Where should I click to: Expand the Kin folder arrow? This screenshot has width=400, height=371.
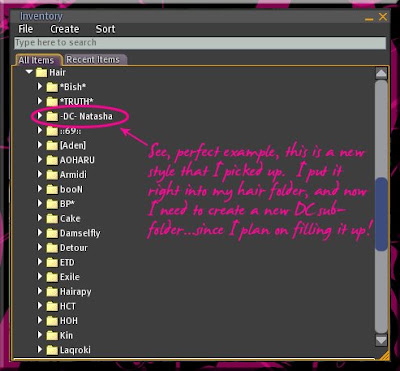tap(40, 335)
